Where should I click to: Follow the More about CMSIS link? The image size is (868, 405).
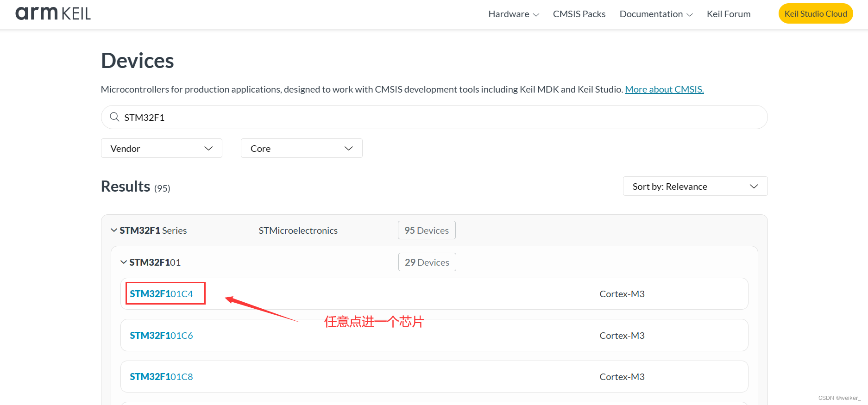tap(664, 89)
